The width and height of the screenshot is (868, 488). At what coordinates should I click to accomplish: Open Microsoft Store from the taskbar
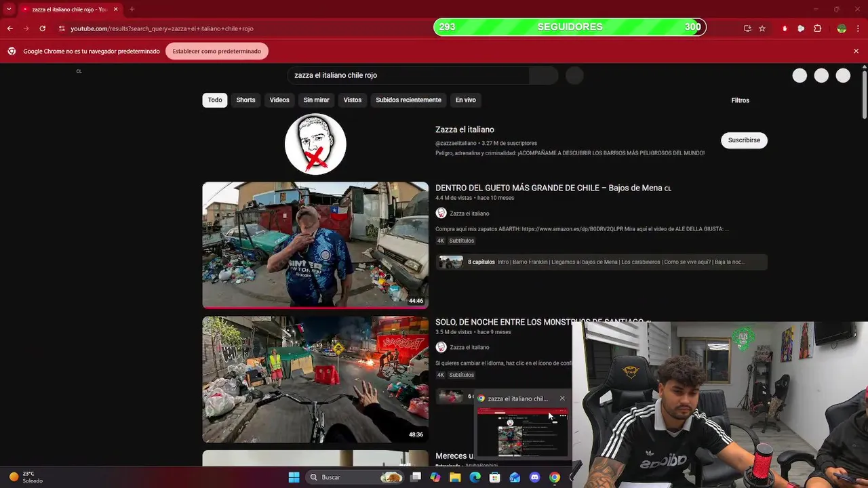pos(495,477)
